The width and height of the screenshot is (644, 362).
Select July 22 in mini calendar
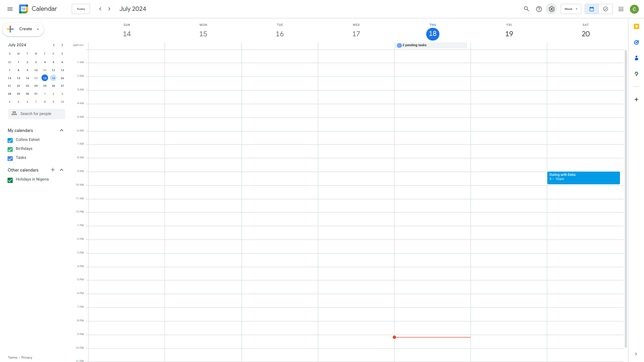[18, 86]
